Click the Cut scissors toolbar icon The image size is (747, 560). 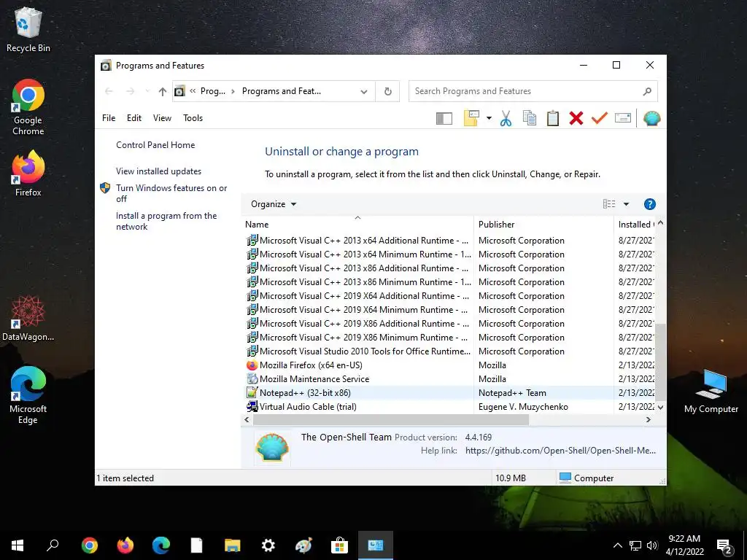click(x=506, y=118)
